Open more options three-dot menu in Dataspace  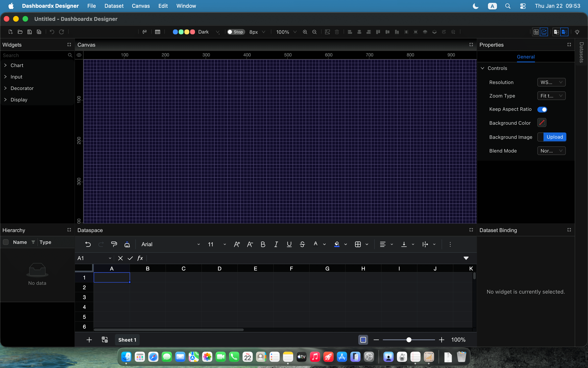450,244
